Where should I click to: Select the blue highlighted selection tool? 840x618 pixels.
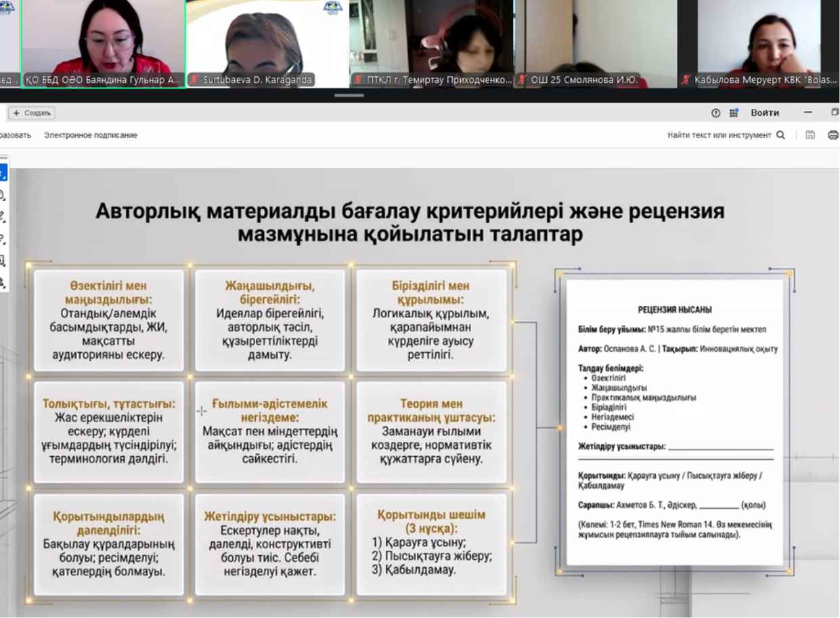point(3,174)
